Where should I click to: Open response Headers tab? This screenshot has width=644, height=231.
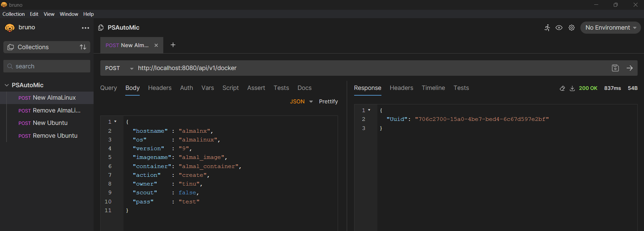tap(401, 88)
